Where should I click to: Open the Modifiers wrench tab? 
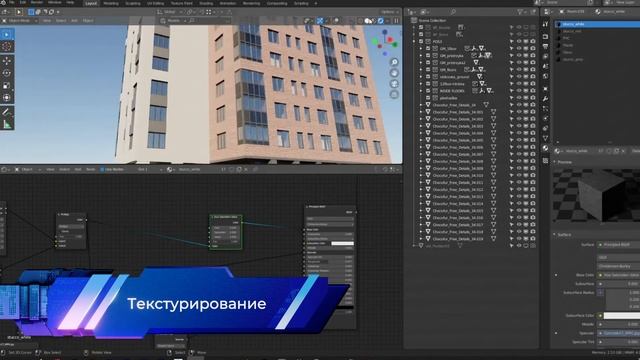tap(546, 99)
